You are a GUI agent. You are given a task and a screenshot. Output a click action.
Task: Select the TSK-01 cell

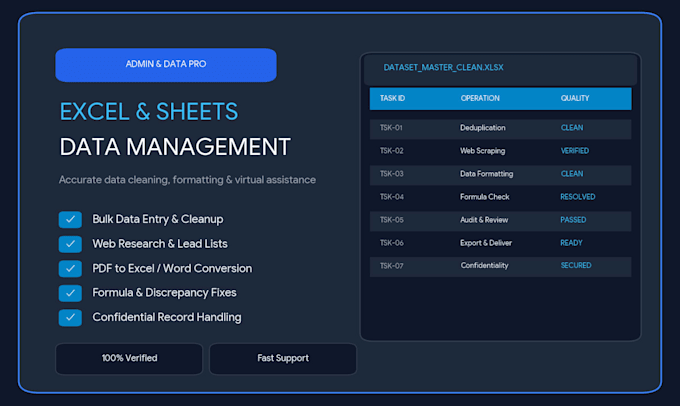pos(391,128)
